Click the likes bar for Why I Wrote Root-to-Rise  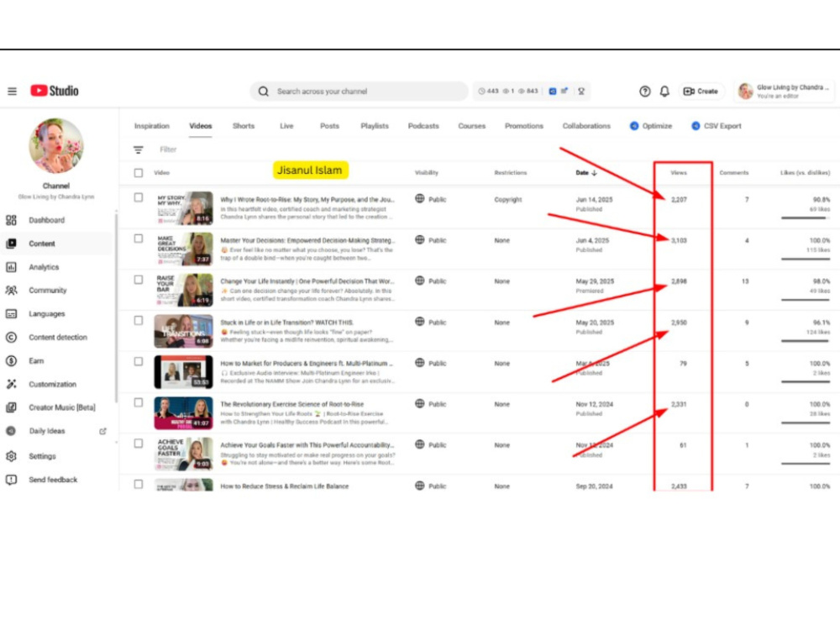(806, 218)
